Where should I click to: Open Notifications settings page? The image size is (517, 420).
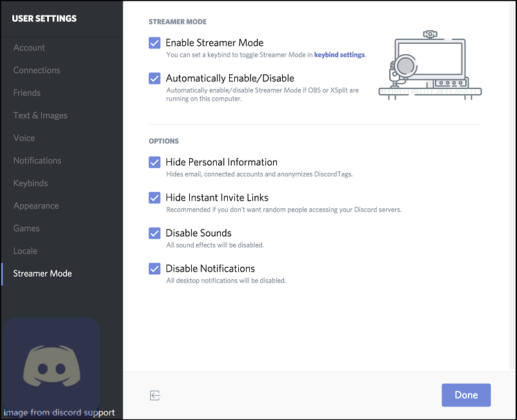37,161
